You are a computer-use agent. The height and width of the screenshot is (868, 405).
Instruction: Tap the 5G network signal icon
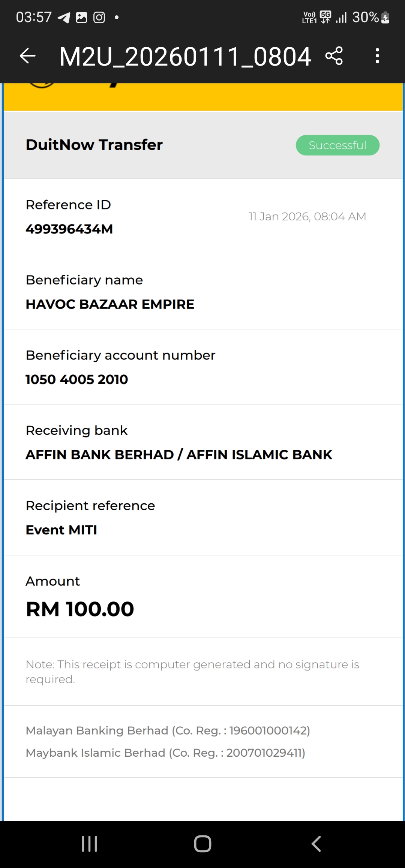tap(325, 17)
